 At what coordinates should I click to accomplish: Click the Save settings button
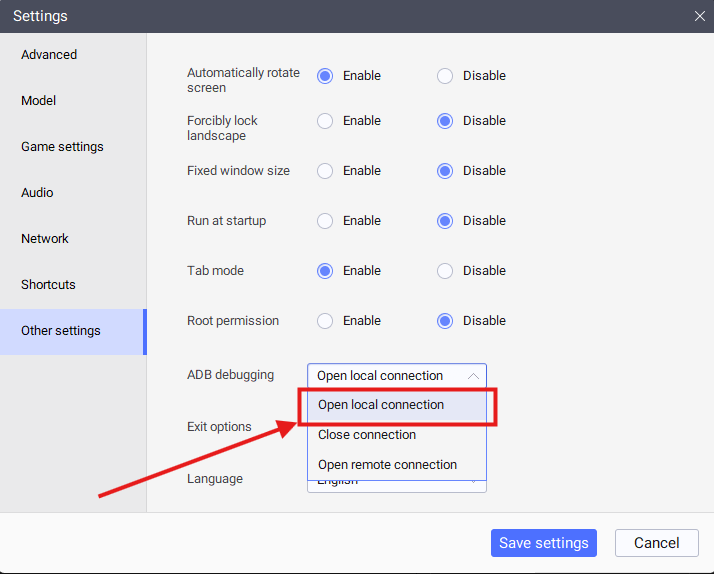(x=544, y=543)
